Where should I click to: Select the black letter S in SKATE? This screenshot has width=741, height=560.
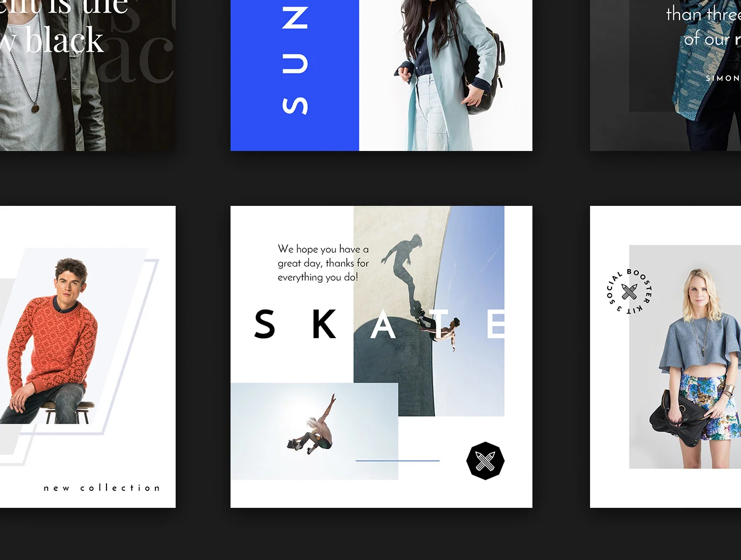tap(265, 324)
